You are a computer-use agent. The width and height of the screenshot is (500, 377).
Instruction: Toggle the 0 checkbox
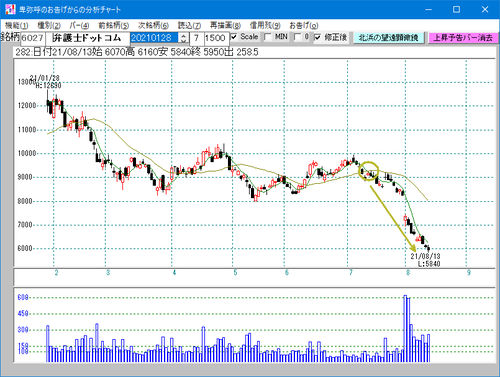(297, 37)
